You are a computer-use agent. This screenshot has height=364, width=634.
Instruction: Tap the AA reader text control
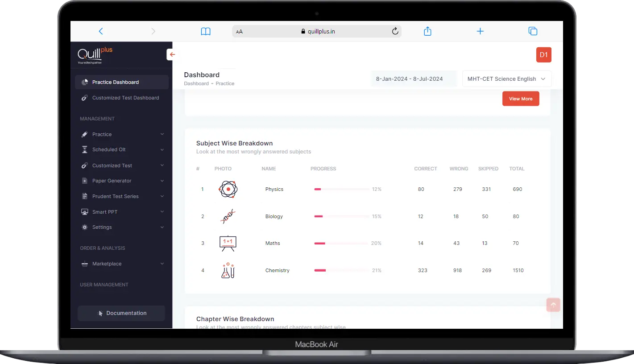240,32
